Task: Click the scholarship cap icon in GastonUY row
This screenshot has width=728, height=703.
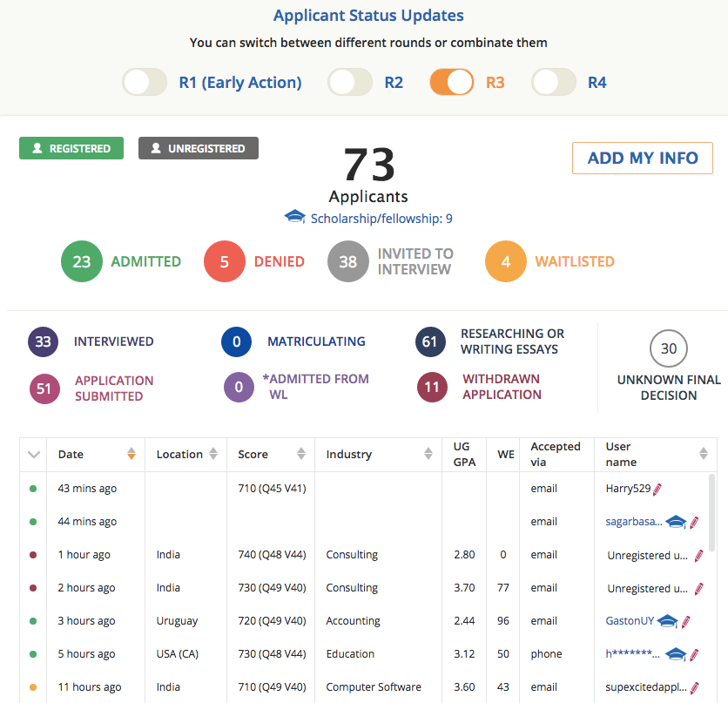Action: tap(667, 621)
